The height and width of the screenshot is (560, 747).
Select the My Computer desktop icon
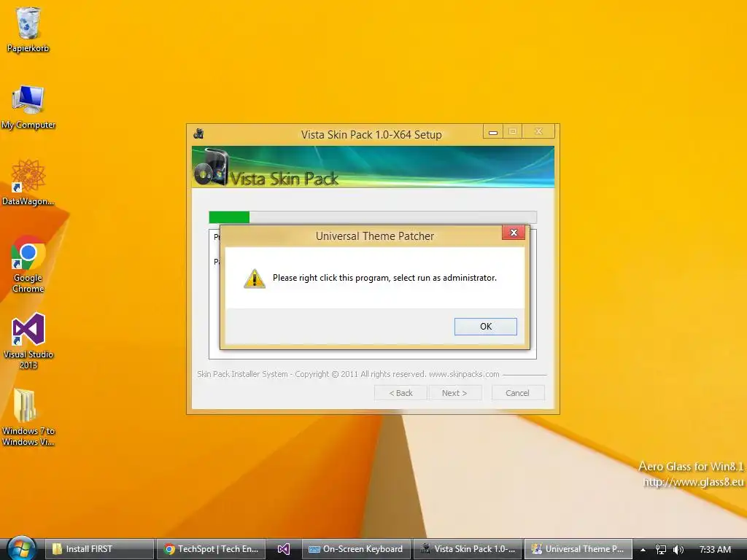click(28, 107)
